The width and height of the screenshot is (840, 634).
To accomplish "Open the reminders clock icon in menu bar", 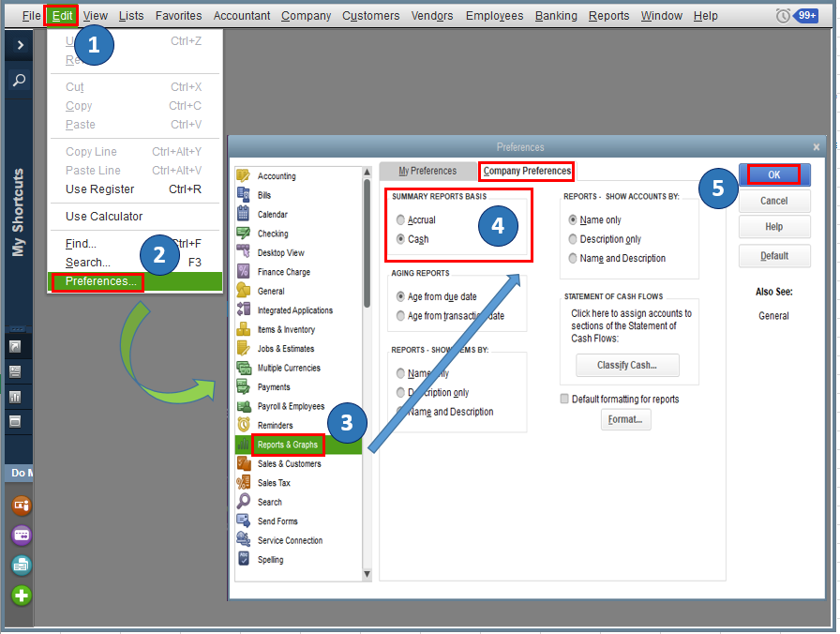I will [782, 16].
